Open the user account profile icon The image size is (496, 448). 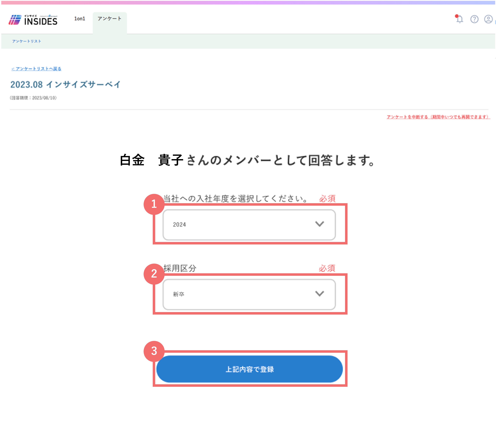click(x=488, y=19)
